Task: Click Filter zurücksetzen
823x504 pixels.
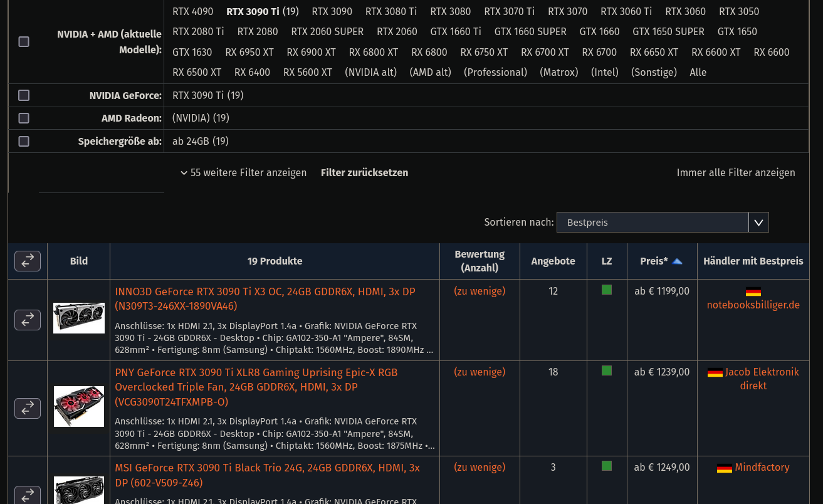Action: click(364, 173)
